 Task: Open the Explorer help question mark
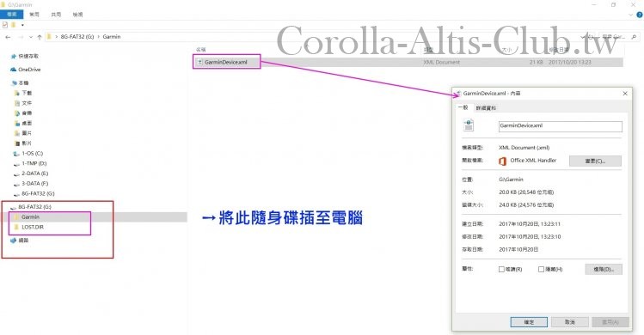(x=640, y=15)
